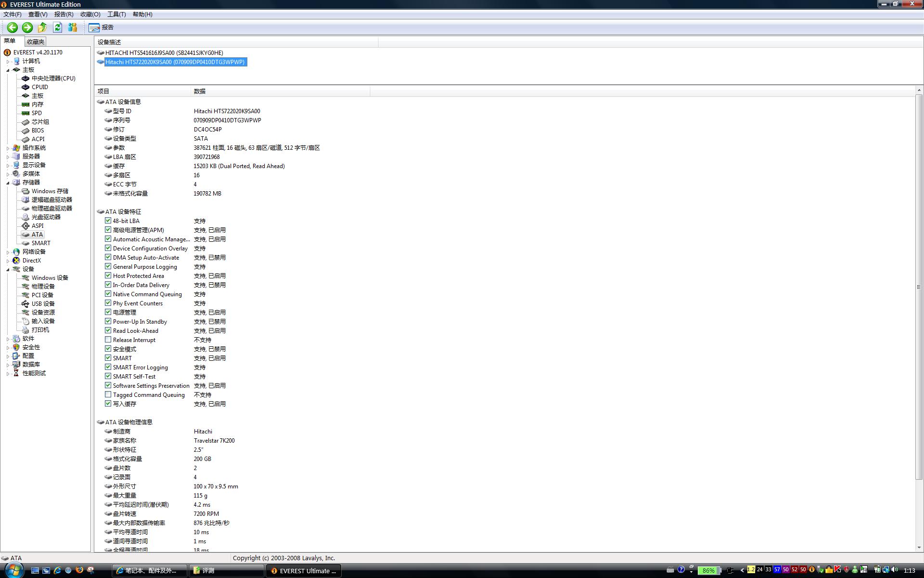This screenshot has height=578, width=924.
Task: Toggle the Release Interrupt checkbox
Action: click(x=108, y=340)
